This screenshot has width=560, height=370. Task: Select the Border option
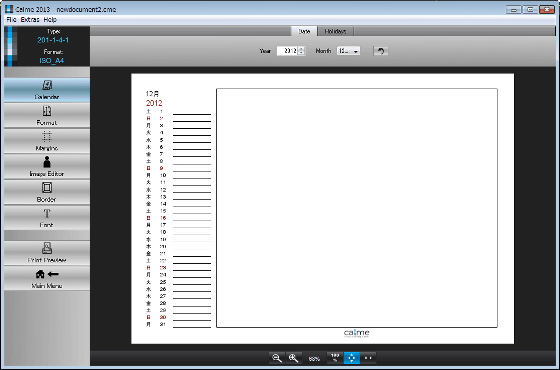pos(47,192)
